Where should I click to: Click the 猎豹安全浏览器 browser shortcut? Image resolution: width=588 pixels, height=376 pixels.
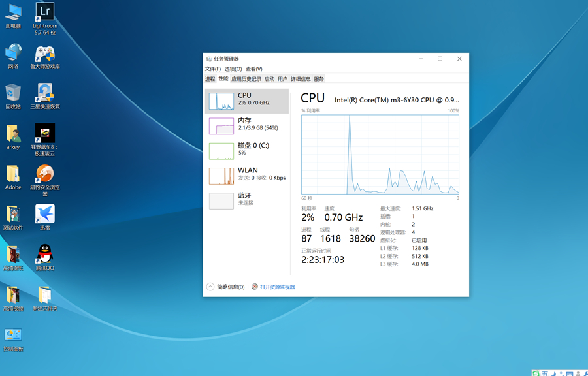(45, 181)
